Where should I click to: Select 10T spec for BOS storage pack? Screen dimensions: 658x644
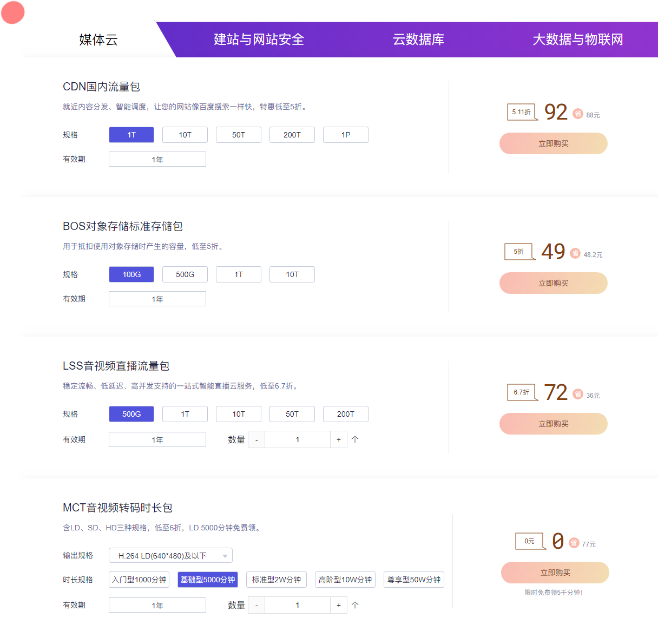coord(292,274)
